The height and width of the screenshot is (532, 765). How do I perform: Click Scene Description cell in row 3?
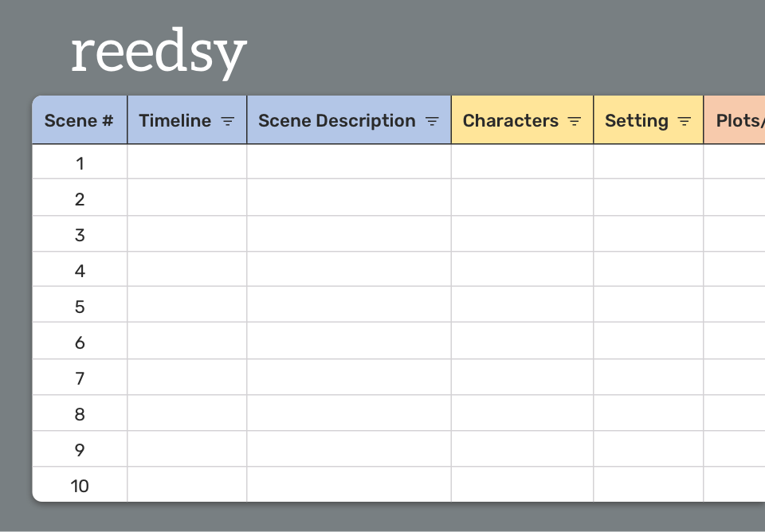pos(349,235)
